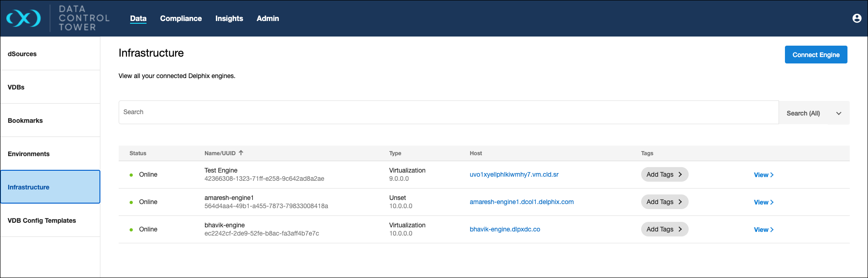Click the Host column header

476,153
